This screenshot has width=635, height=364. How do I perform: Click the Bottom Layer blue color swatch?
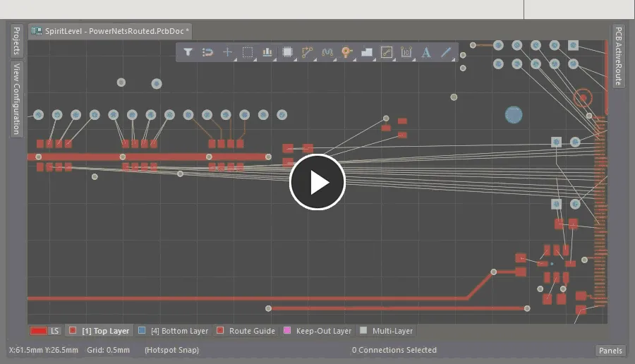pos(142,330)
